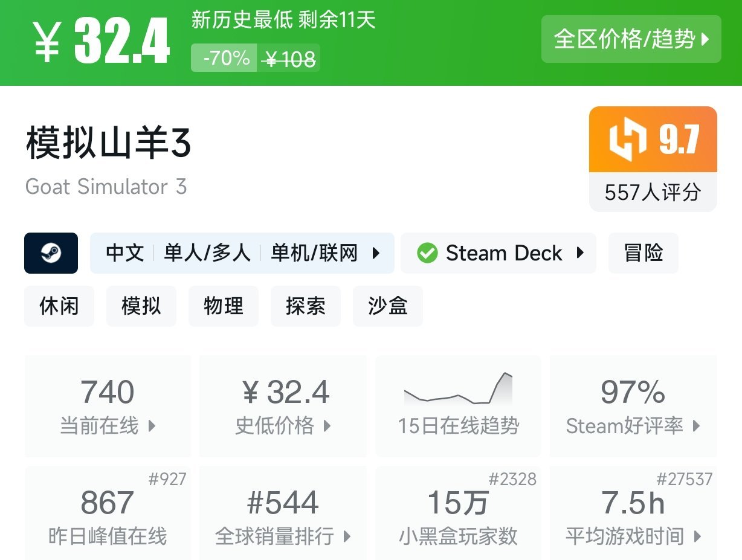Click the #927 rank label

pos(167,480)
